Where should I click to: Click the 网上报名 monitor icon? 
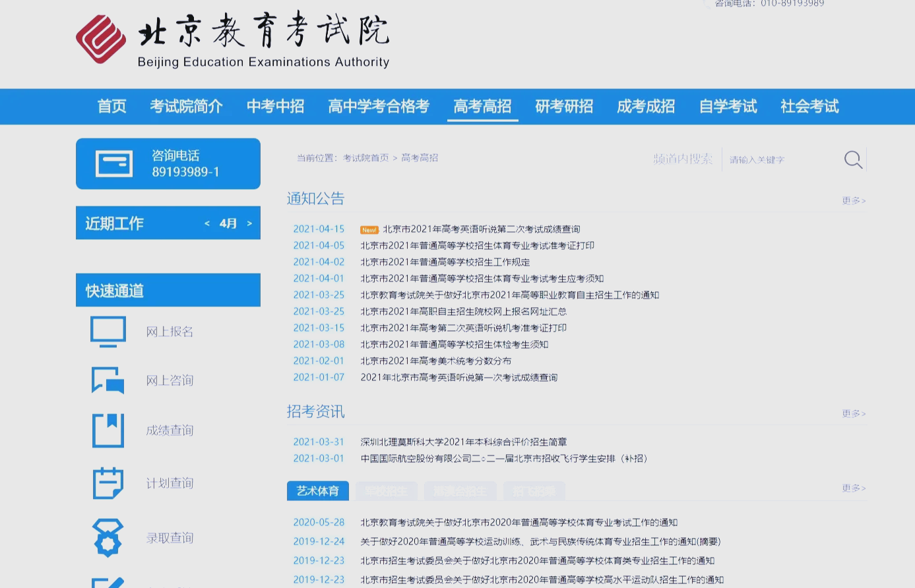coord(108,332)
